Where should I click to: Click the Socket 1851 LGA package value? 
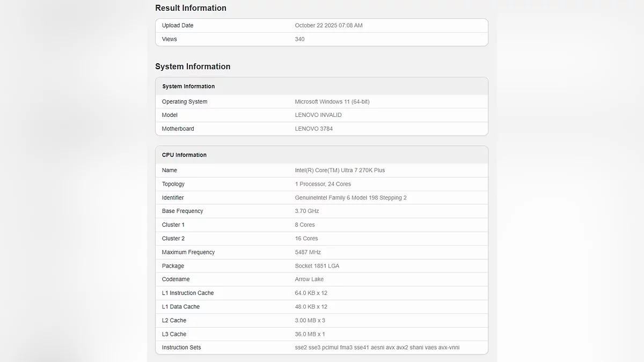coord(317,266)
